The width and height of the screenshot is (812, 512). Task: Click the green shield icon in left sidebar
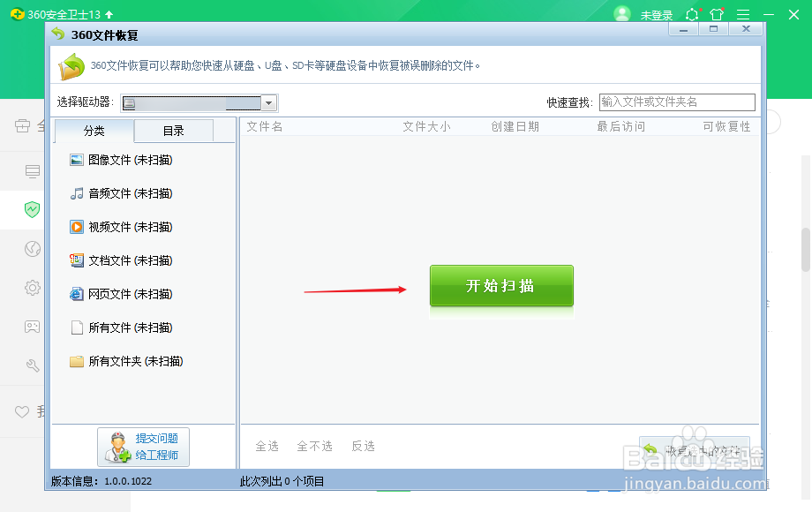(33, 210)
